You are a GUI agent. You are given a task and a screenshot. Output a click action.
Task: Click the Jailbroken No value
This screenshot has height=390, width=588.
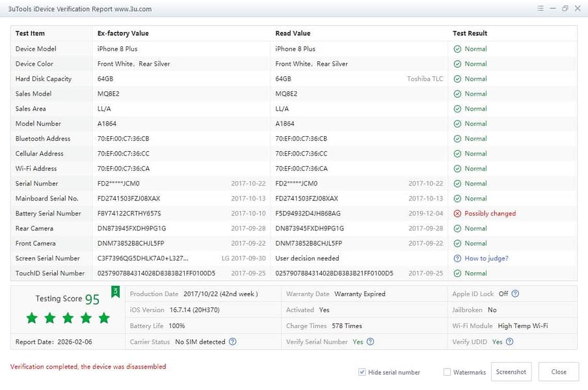(492, 310)
